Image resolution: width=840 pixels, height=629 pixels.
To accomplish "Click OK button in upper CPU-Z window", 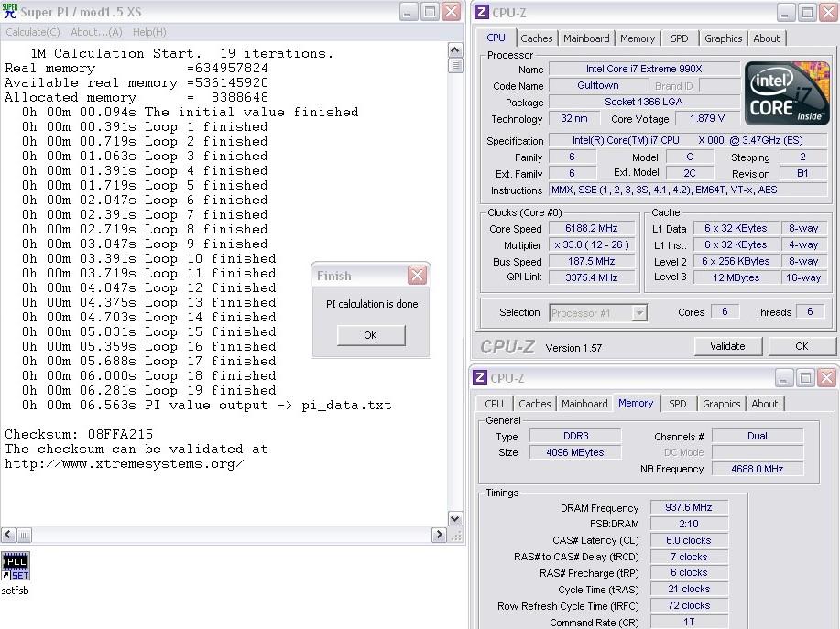I will click(x=802, y=346).
